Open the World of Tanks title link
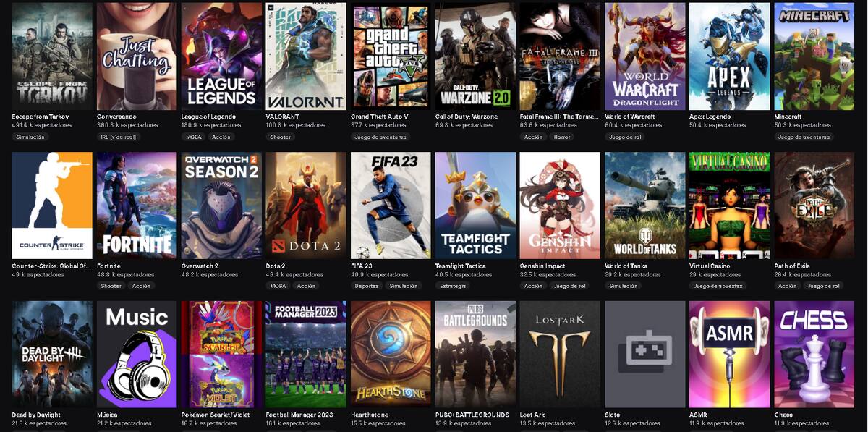Screen dimensions: 868x432 click(626, 266)
